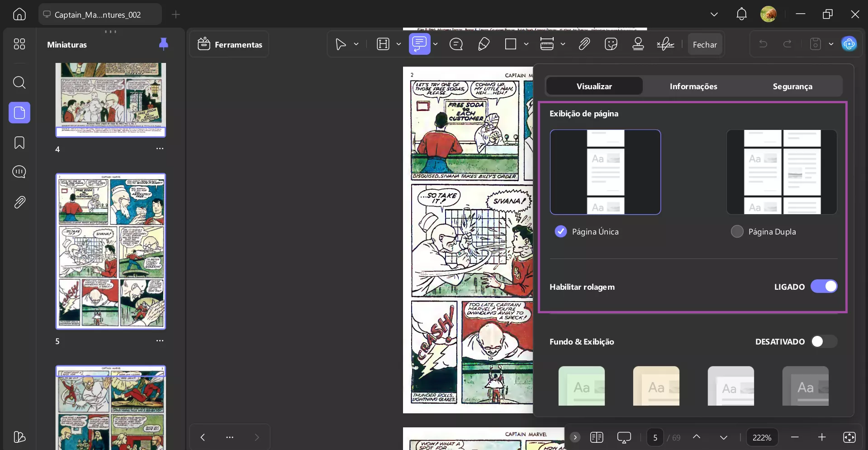Open the Ferramentas menu button
The image size is (868, 450).
pos(229,44)
